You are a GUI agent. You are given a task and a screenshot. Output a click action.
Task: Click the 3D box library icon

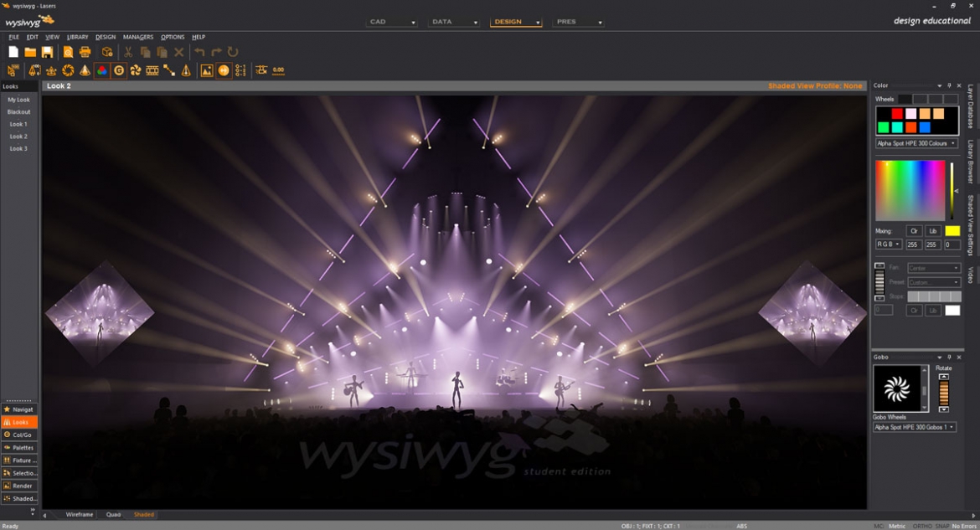coord(107,52)
